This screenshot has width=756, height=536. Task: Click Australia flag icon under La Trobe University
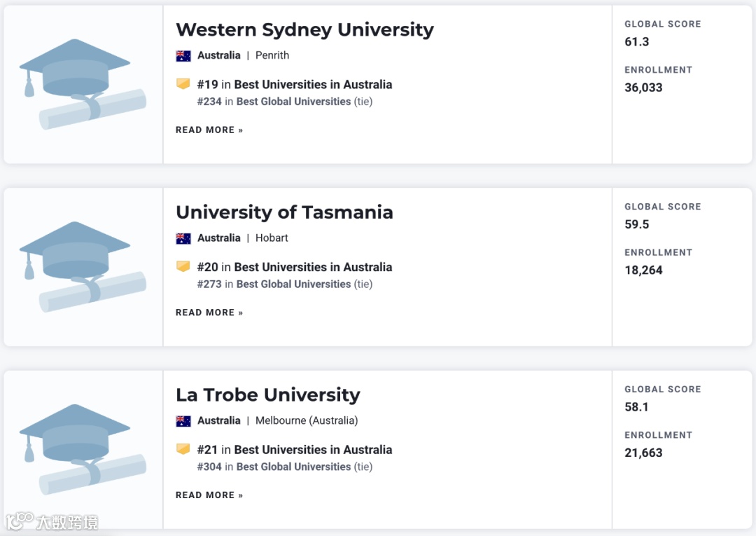[x=183, y=421]
